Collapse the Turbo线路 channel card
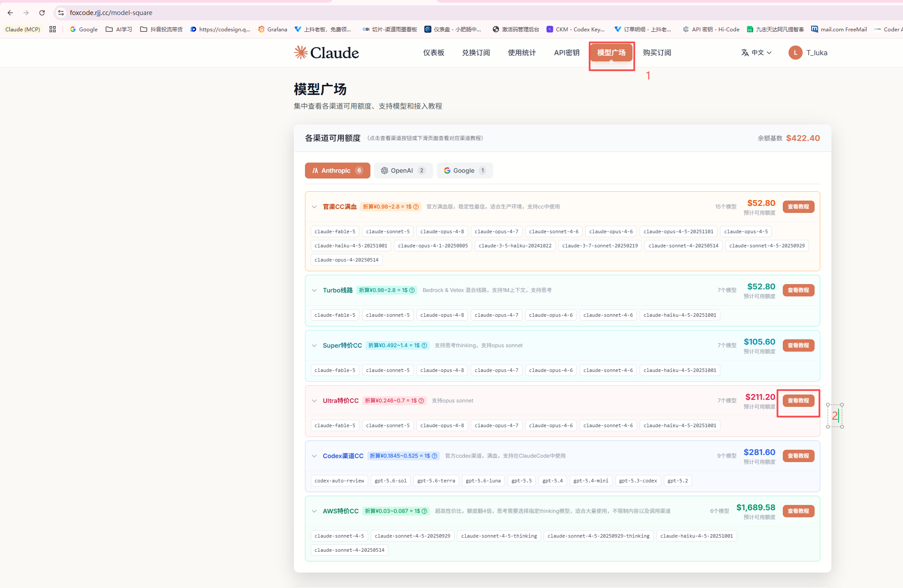This screenshot has height=588, width=903. (314, 290)
